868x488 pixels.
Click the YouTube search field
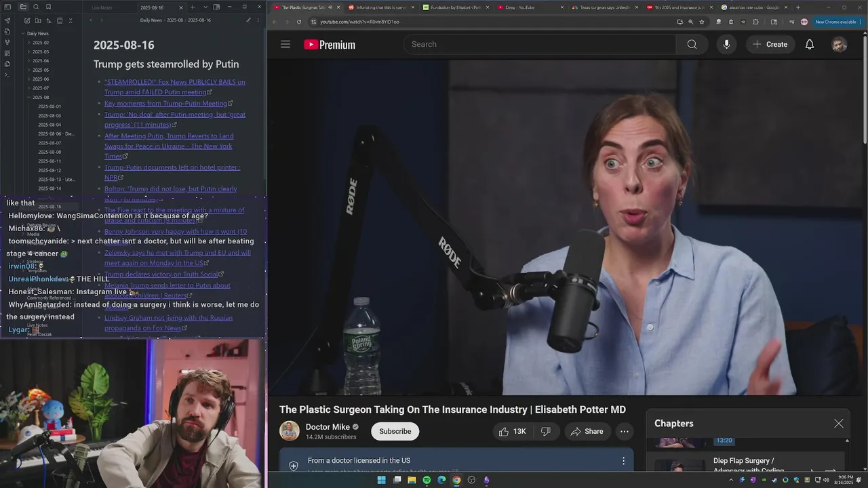tap(540, 44)
